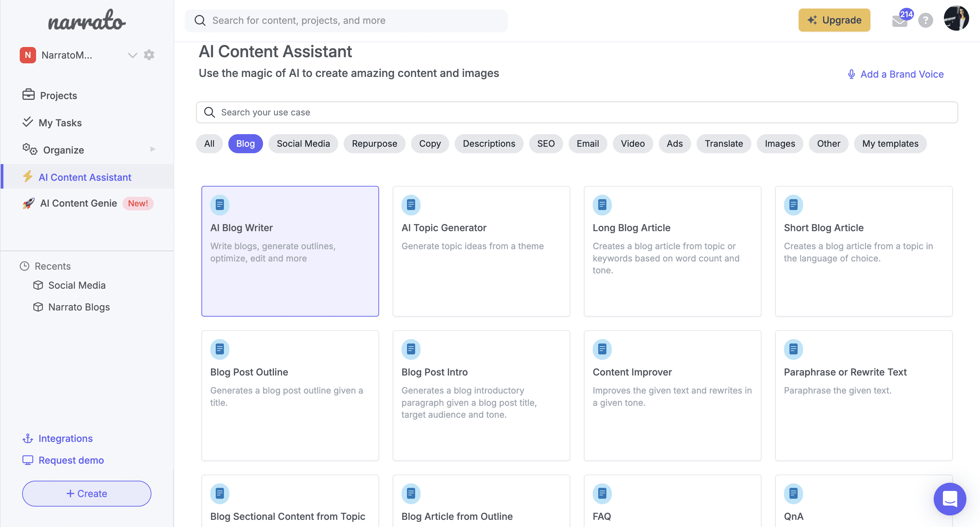Open the AI Blog Writer title
Viewport: 980px width, 527px height.
[x=241, y=227]
